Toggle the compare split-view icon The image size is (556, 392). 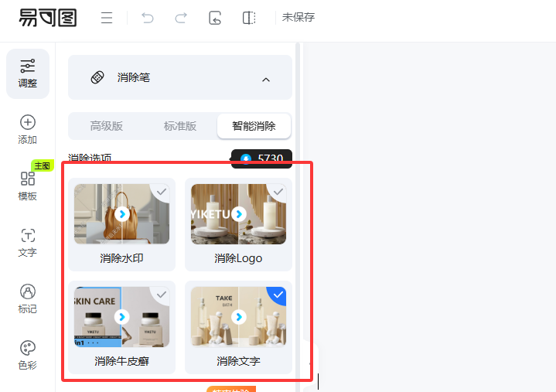[249, 18]
